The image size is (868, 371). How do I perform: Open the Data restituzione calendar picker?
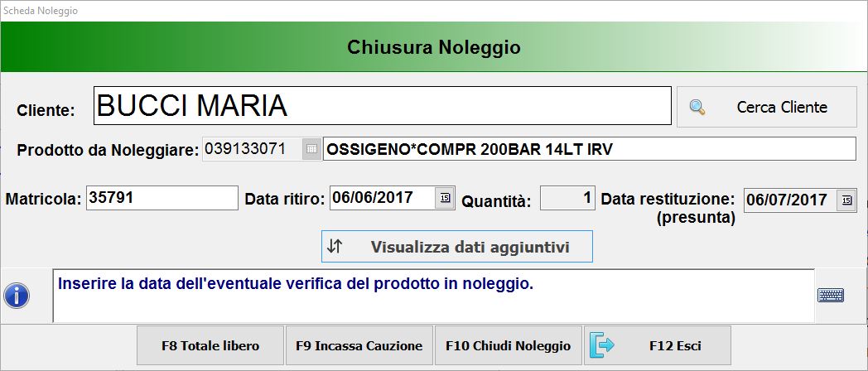[x=846, y=200]
